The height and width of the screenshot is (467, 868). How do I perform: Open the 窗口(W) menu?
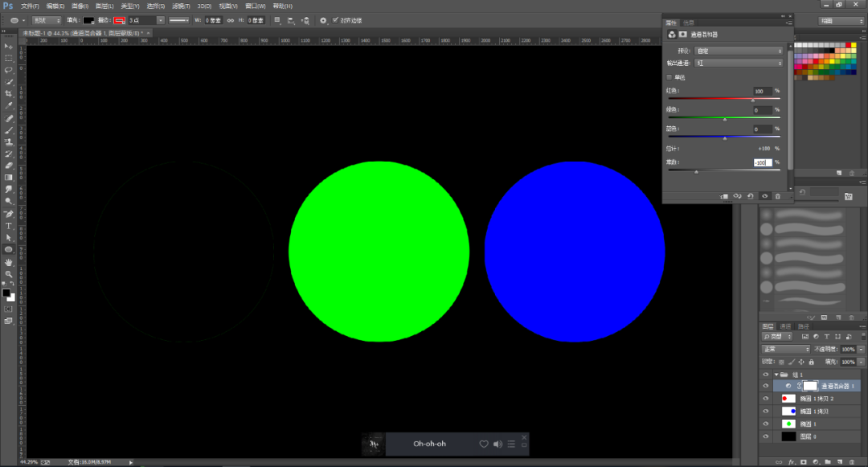pyautogui.click(x=256, y=6)
